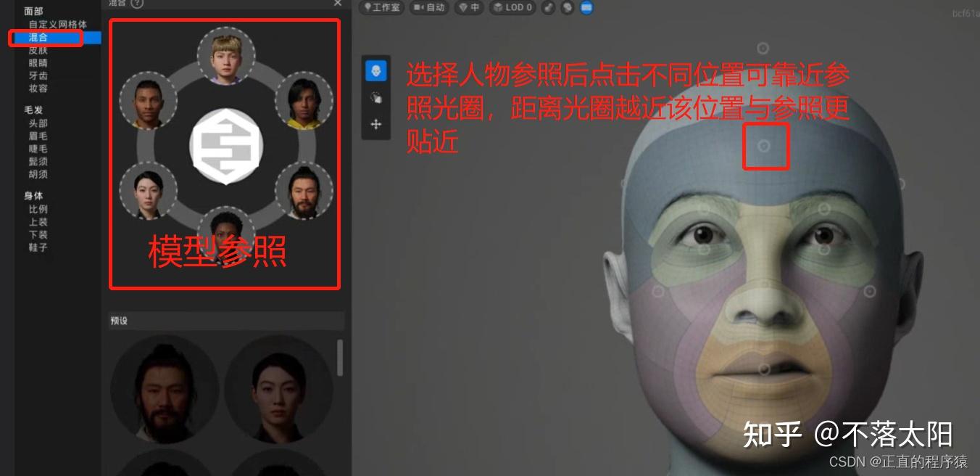Image resolution: width=980 pixels, height=476 pixels.
Task: Click the 身体 section heading
Action: point(33,196)
